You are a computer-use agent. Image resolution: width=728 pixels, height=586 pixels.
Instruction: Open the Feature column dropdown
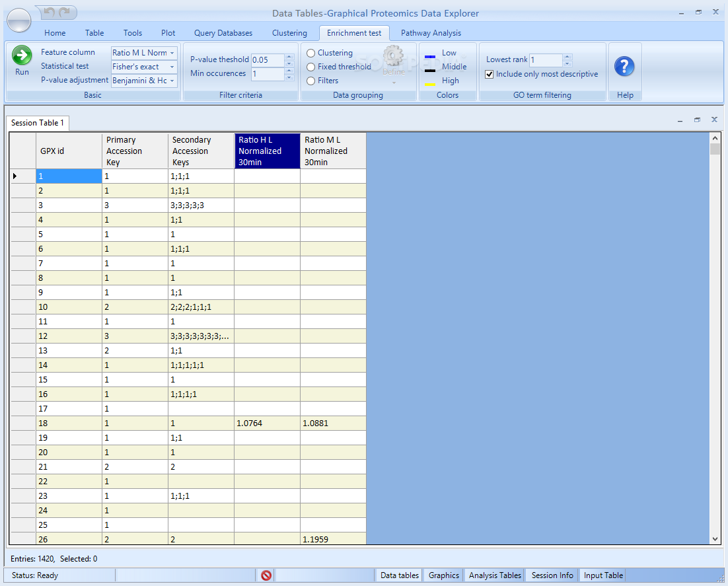click(x=172, y=53)
